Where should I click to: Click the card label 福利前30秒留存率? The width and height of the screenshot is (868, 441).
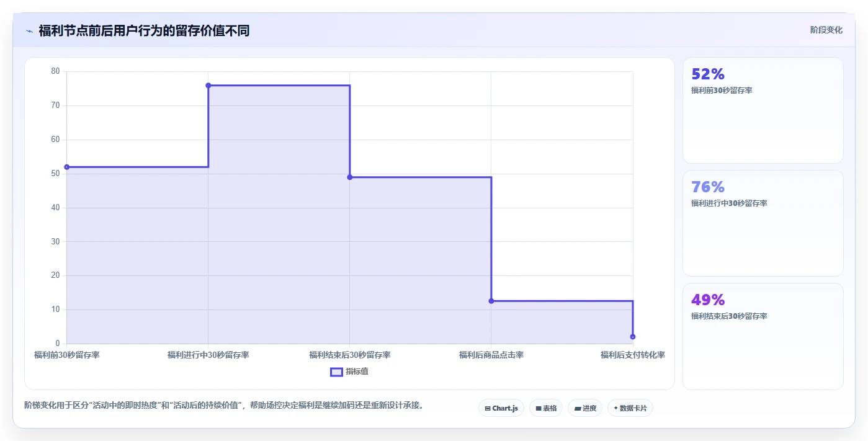point(722,91)
